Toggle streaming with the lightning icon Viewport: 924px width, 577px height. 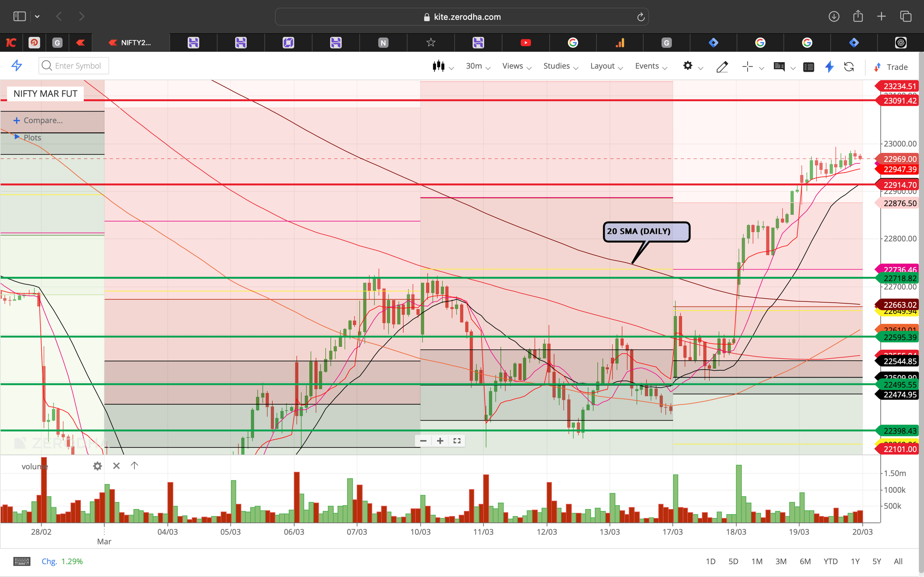(x=829, y=67)
